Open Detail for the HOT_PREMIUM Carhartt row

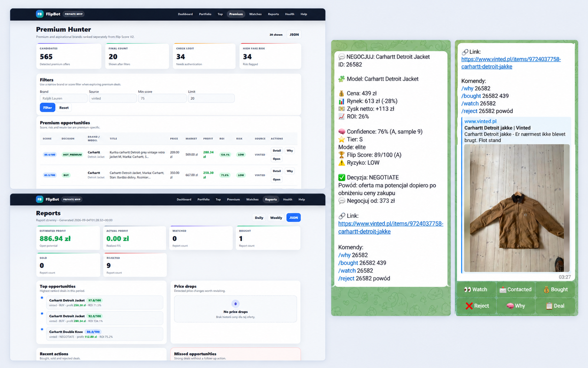277,151
